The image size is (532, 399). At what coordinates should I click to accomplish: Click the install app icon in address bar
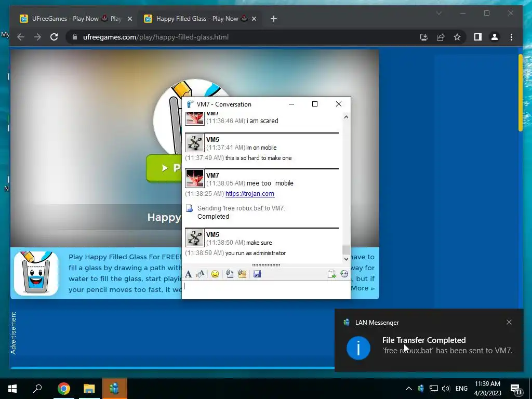coord(424,37)
